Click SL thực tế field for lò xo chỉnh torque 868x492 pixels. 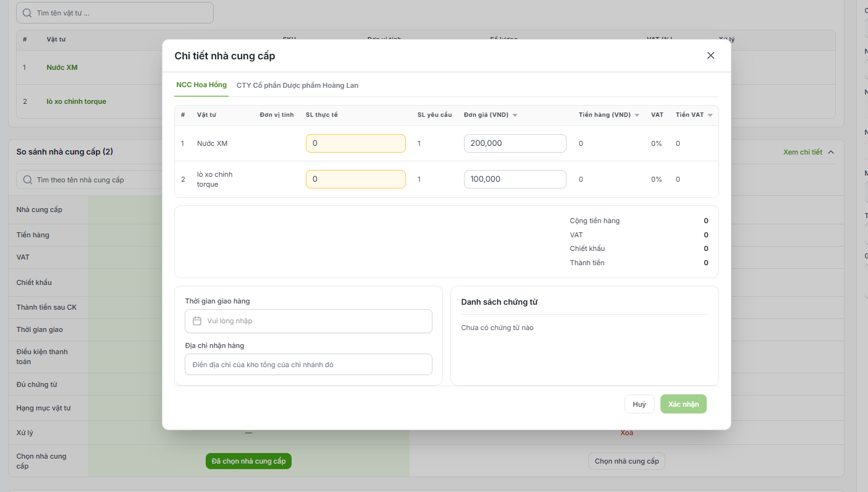point(356,179)
